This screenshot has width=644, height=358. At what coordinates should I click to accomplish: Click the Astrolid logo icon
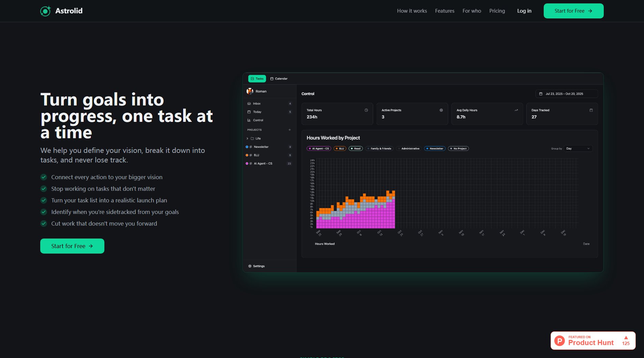tap(45, 11)
